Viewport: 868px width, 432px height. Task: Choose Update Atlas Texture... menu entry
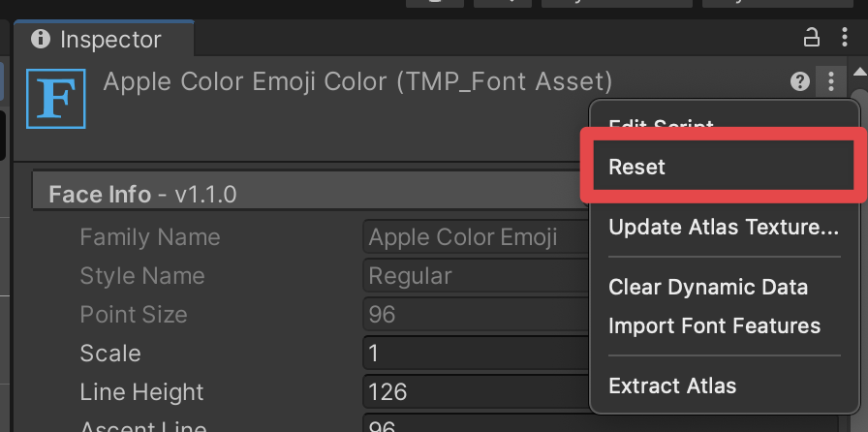pos(724,228)
